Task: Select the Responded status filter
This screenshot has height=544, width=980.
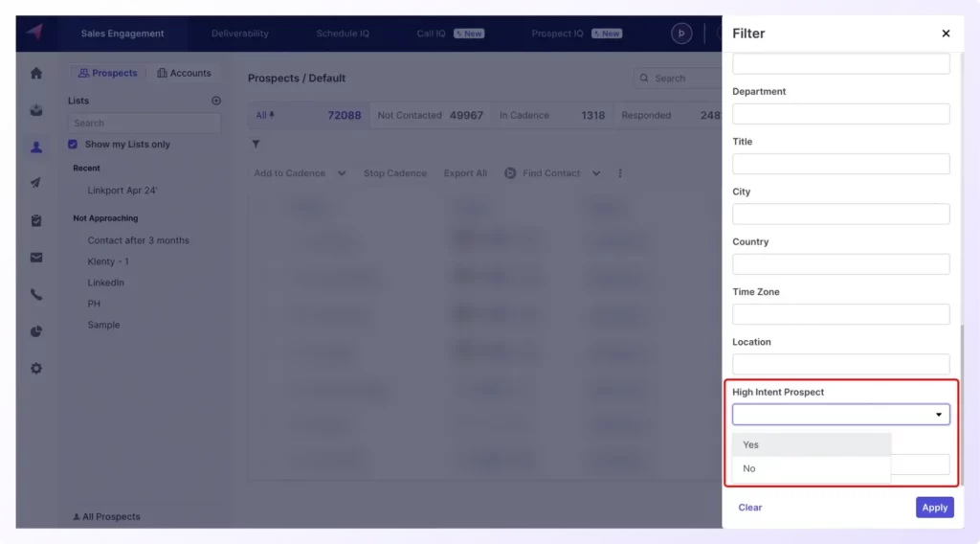Action: pyautogui.click(x=668, y=116)
